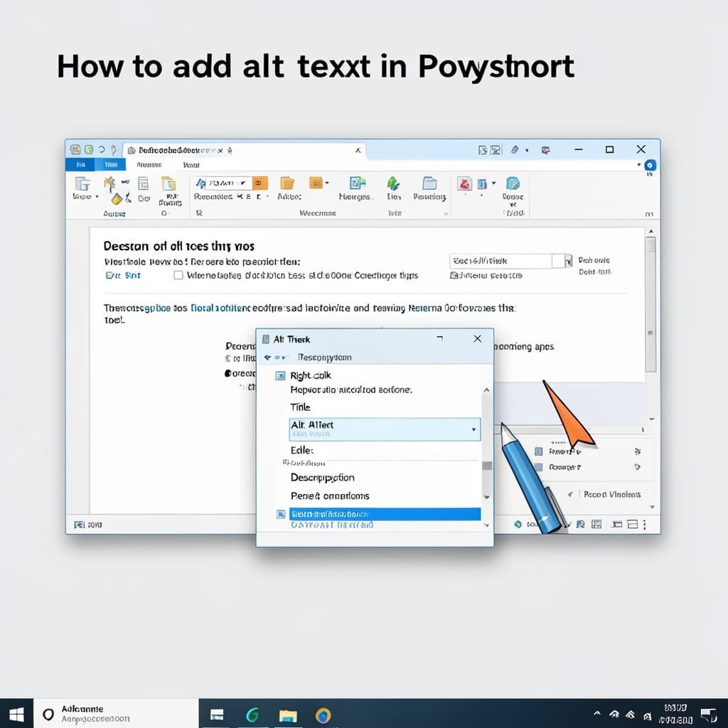Switch to the first blue ribbon tab

80,164
